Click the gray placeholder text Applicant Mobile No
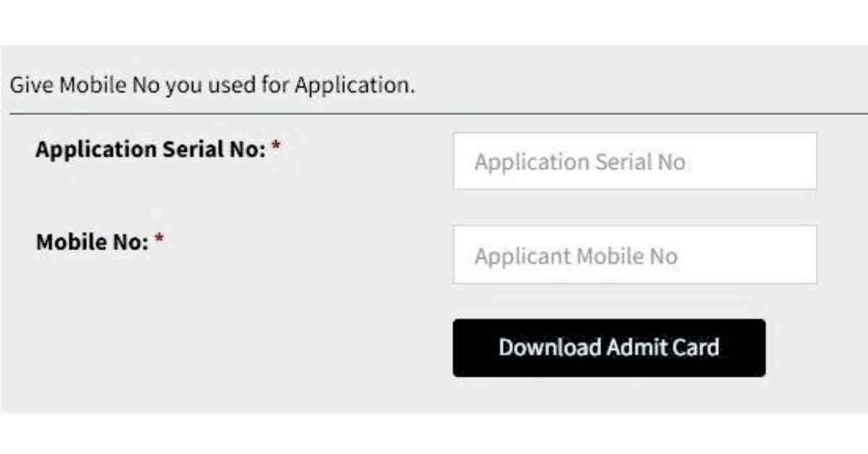Screen dimensions: 868x454 tap(576, 256)
